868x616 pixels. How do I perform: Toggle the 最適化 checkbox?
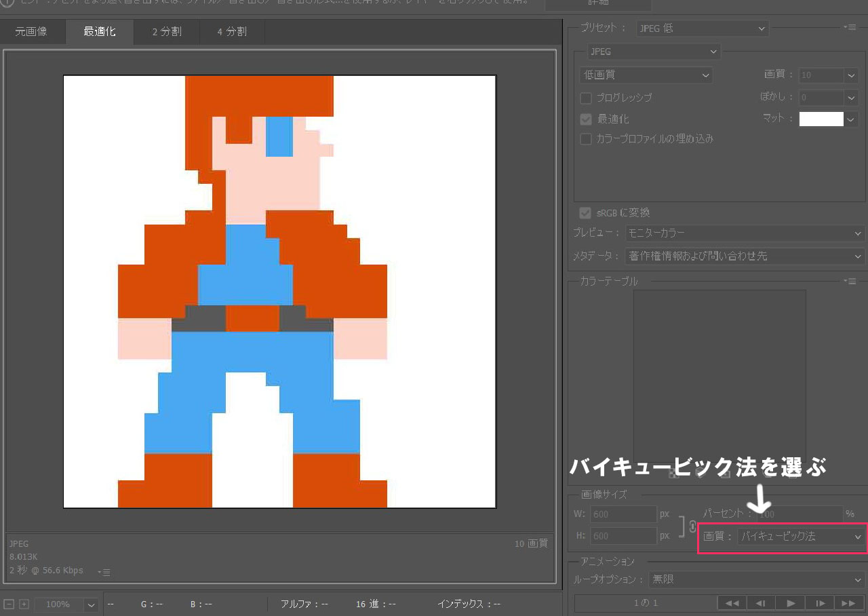pyautogui.click(x=586, y=119)
